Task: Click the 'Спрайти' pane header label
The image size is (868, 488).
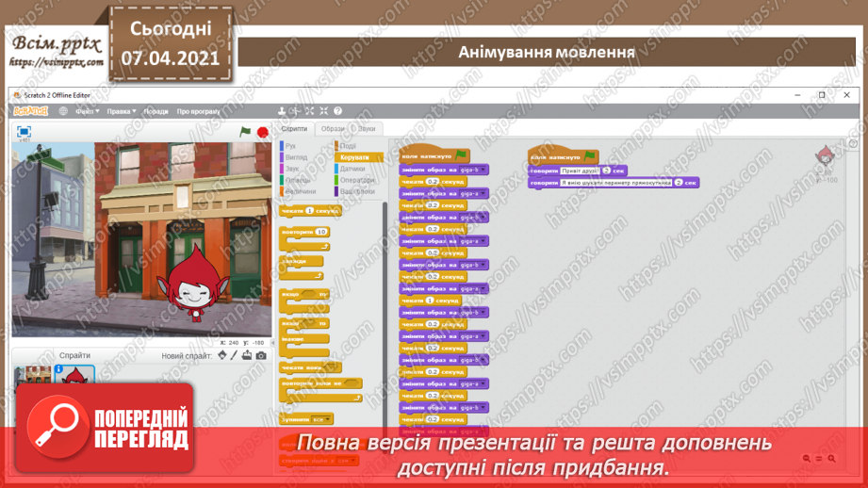Action: pos(74,355)
